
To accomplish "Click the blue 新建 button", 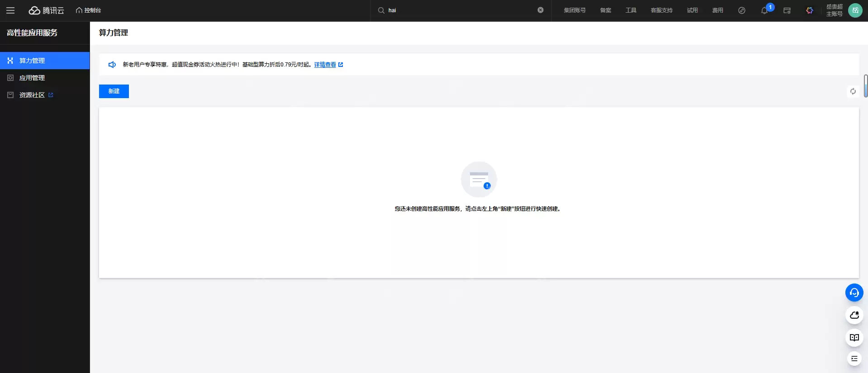I will pyautogui.click(x=114, y=91).
